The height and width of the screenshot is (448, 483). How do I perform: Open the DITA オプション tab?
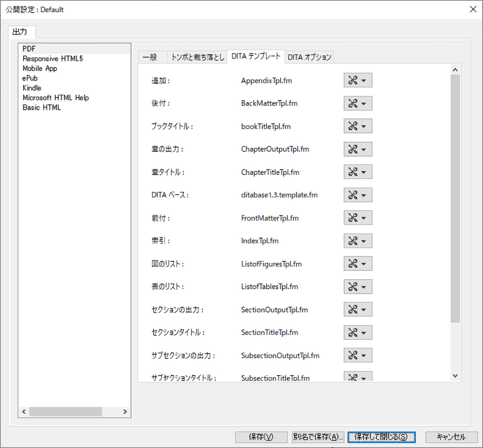click(x=309, y=57)
